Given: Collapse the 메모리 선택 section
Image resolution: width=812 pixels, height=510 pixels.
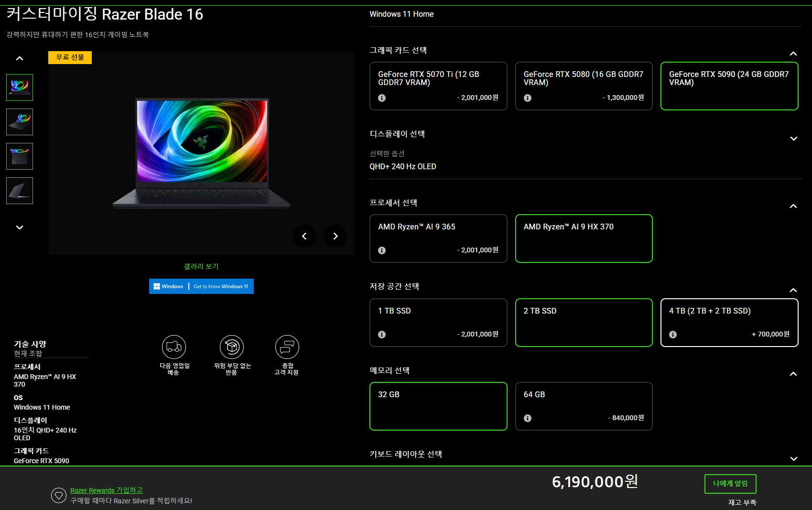Looking at the screenshot, I should (x=793, y=374).
